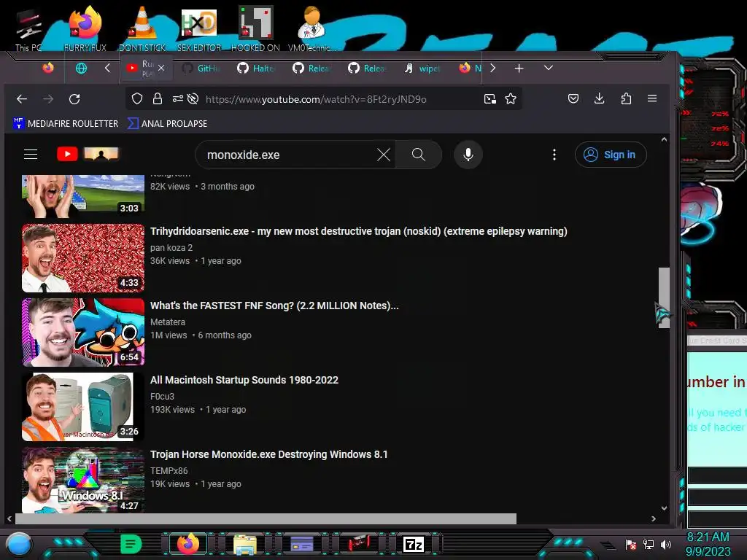Switch to the second Relea GitHub tab
The height and width of the screenshot is (560, 747).
point(368,68)
